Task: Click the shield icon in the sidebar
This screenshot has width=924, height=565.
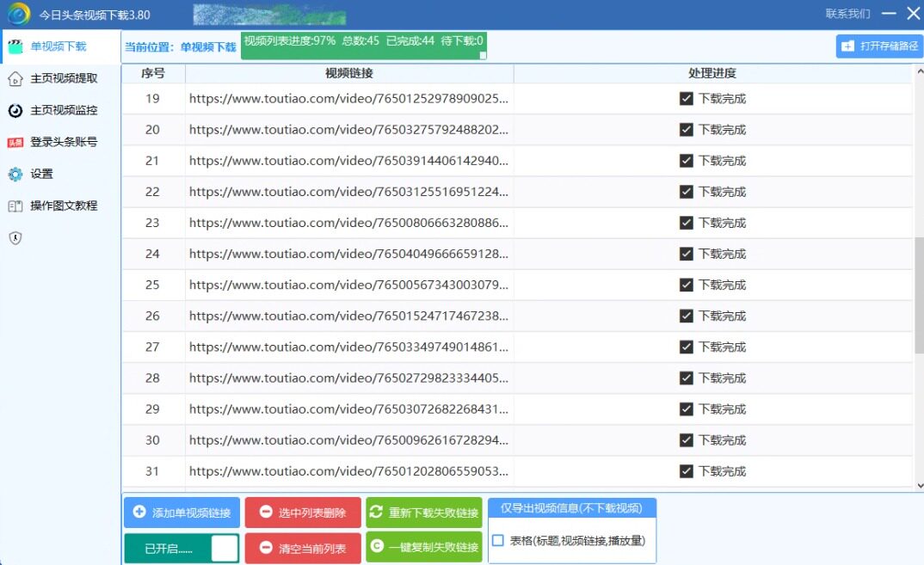Action: [15, 238]
